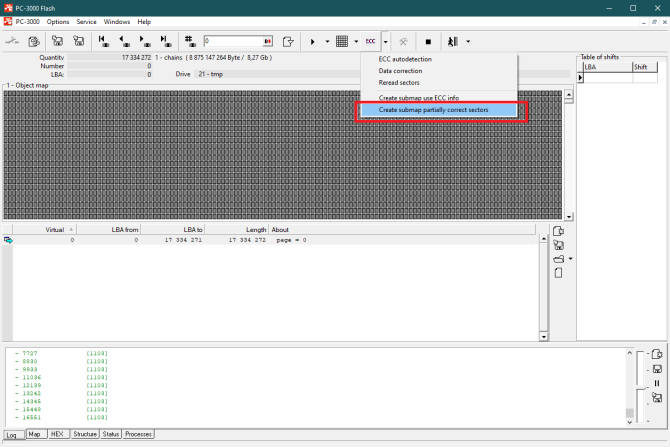Click the LBA to column header
The height and width of the screenshot is (447, 670).
click(x=173, y=229)
